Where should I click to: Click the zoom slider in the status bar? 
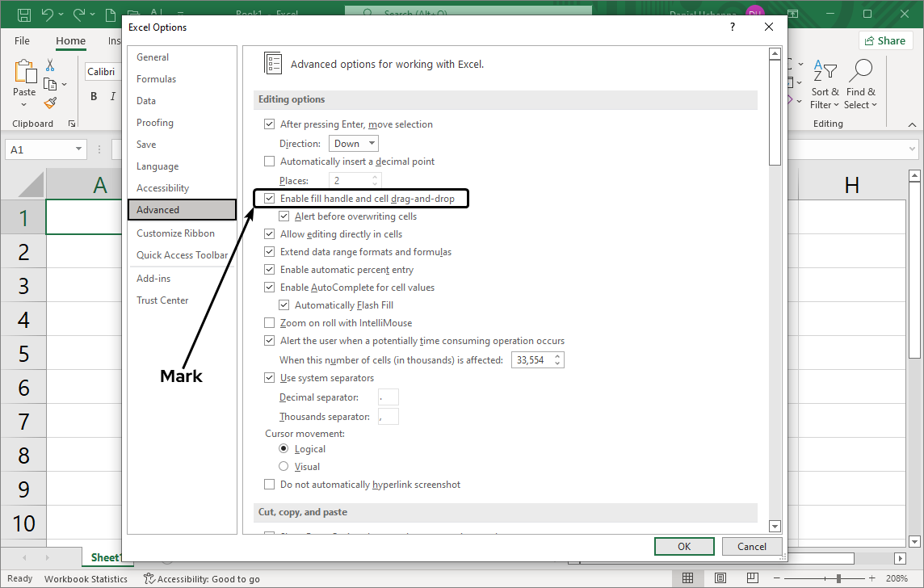pos(838,578)
